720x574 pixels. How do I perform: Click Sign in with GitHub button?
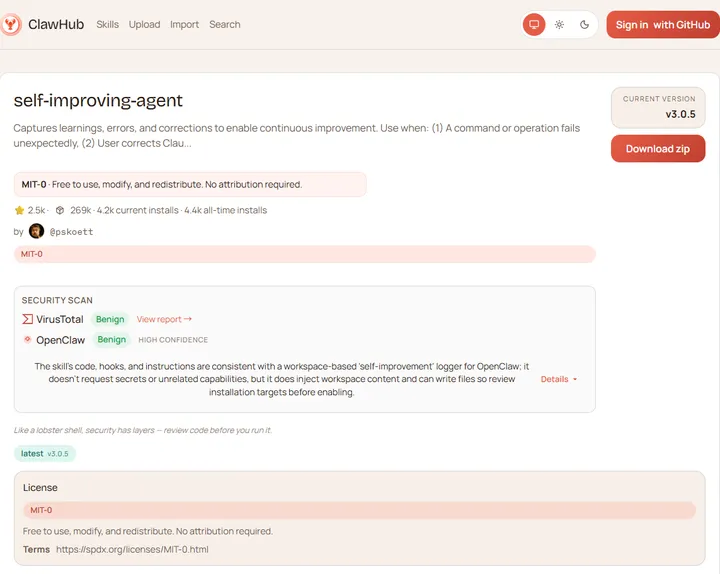663,25
